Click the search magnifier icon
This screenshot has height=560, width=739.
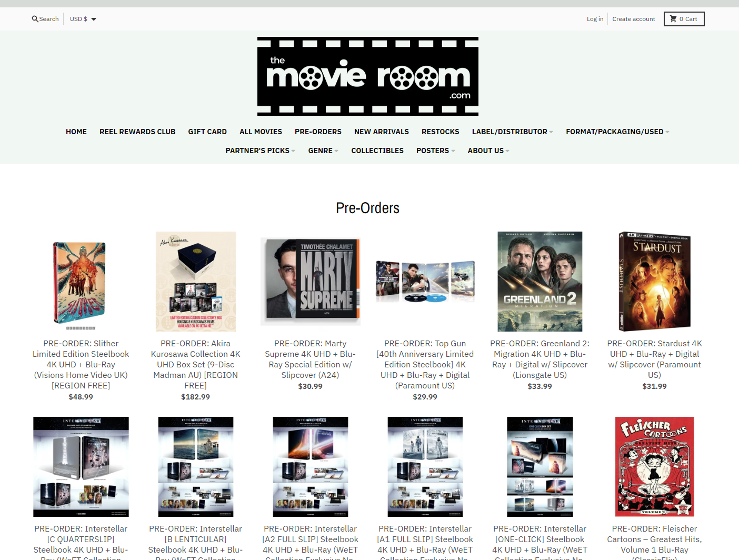35,19
